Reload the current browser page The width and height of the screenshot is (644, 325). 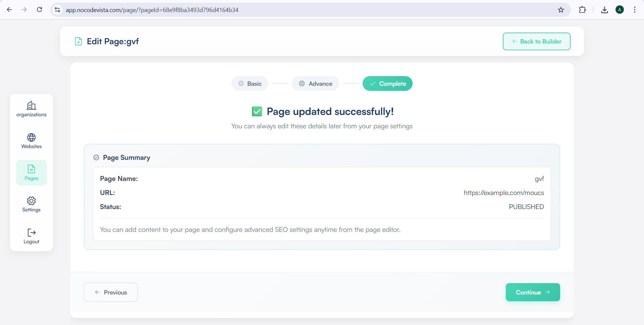39,10
